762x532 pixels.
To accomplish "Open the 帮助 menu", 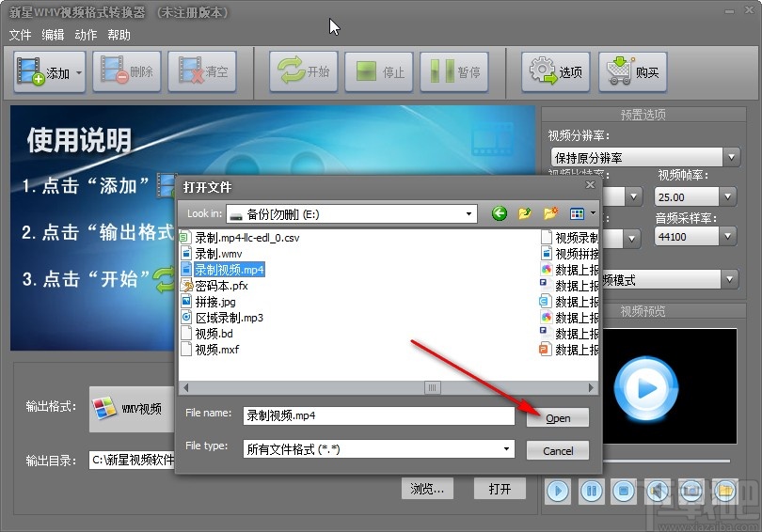I will (119, 35).
